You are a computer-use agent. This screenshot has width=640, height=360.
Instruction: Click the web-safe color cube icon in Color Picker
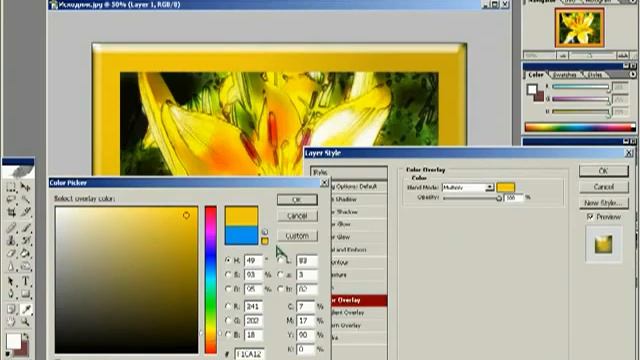(264, 232)
